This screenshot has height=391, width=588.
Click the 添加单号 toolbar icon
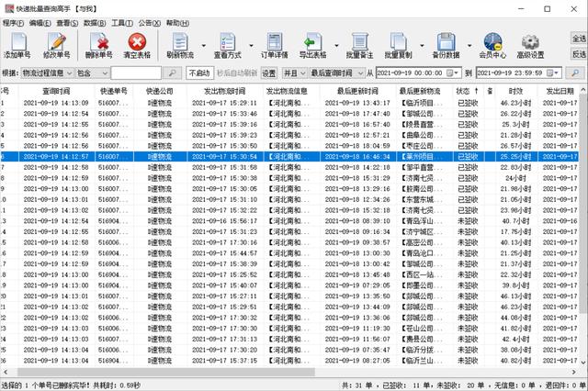click(17, 41)
